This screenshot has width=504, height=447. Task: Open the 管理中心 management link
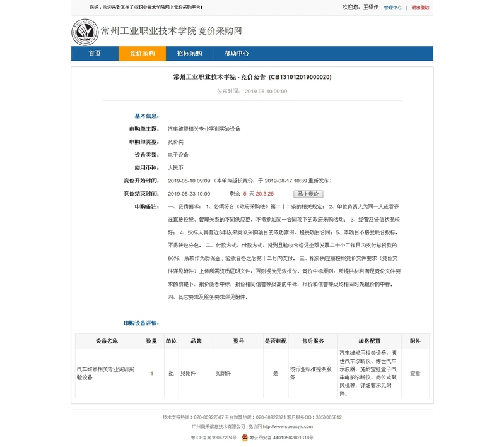(x=392, y=8)
